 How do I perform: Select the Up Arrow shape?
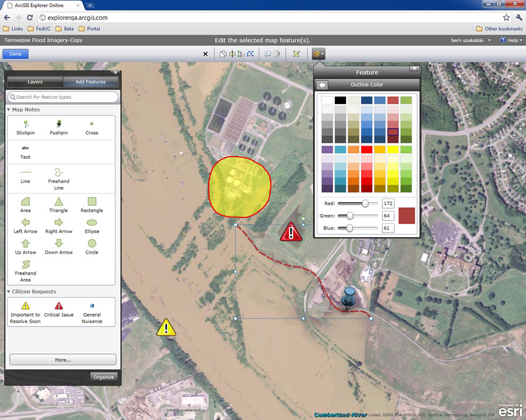pyautogui.click(x=26, y=247)
